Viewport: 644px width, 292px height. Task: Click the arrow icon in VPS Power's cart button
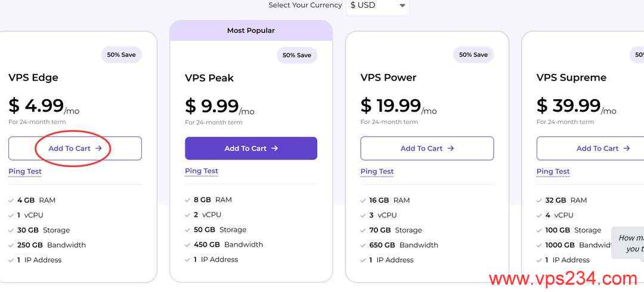[451, 148]
